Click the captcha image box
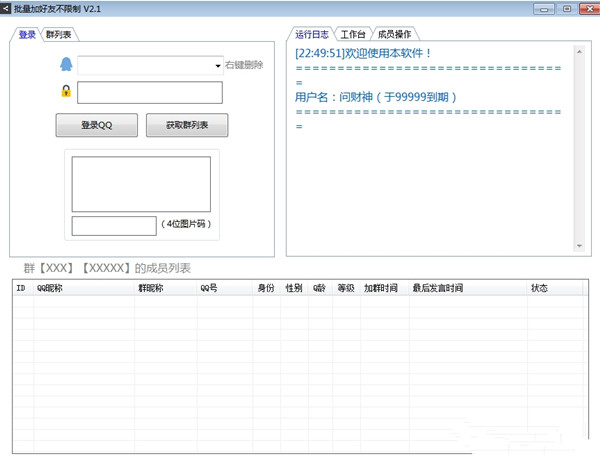Screen dimensions: 600x458 tap(141, 184)
